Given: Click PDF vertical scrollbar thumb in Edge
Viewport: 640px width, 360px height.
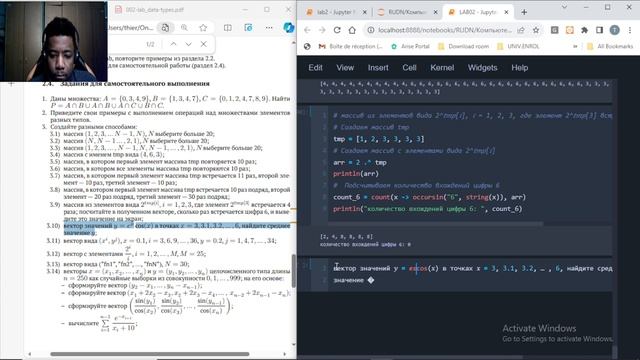Looking at the screenshot, I should pos(293,271).
